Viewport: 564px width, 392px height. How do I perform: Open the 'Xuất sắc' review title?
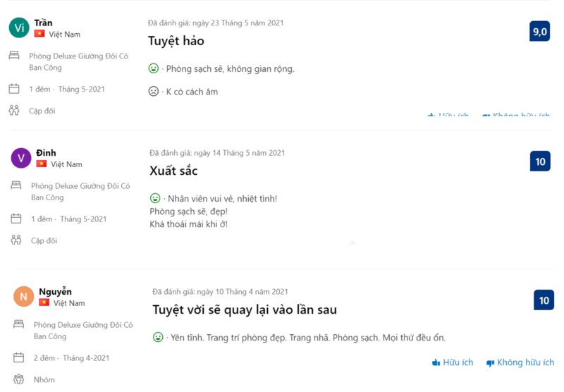click(x=173, y=171)
